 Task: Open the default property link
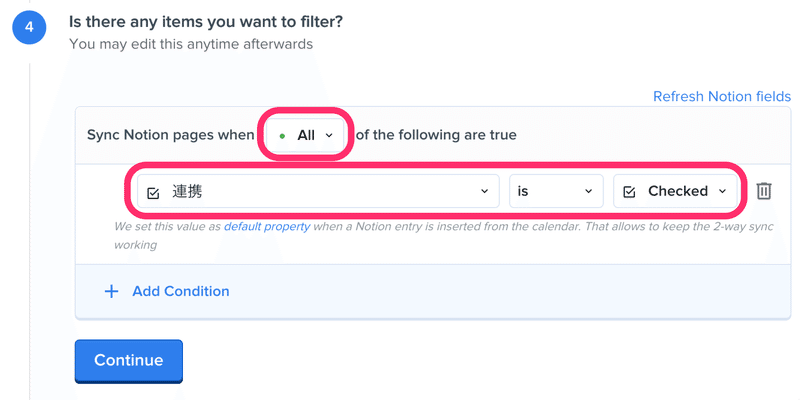click(x=267, y=226)
